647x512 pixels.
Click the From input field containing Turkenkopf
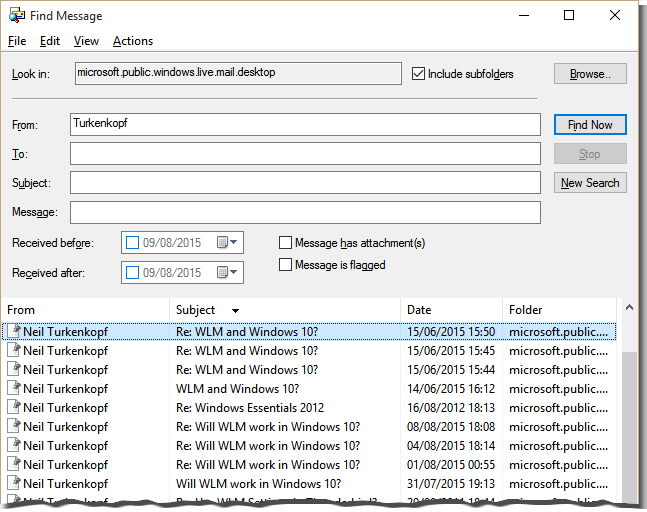pos(305,125)
